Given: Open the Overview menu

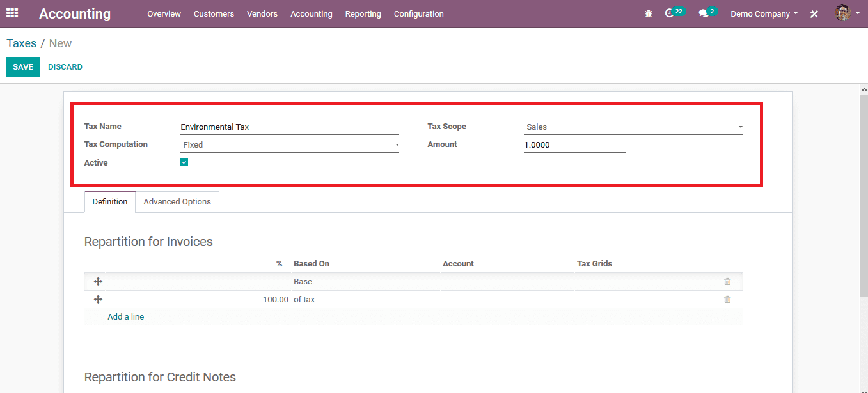Looking at the screenshot, I should pos(164,13).
